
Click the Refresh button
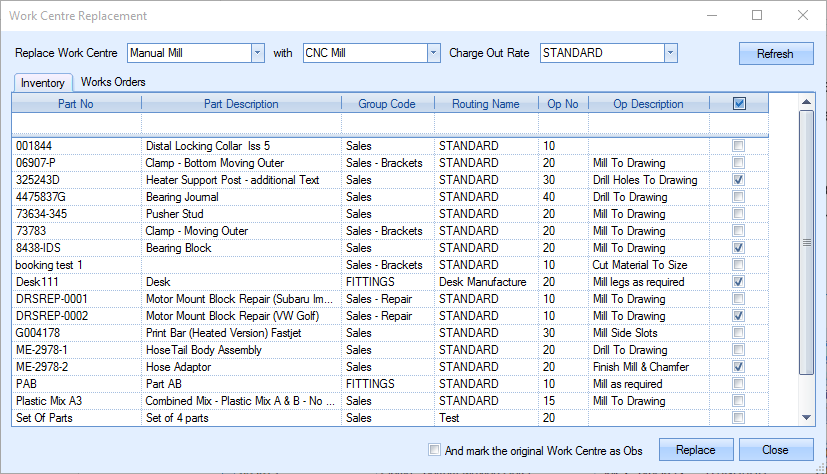(775, 54)
